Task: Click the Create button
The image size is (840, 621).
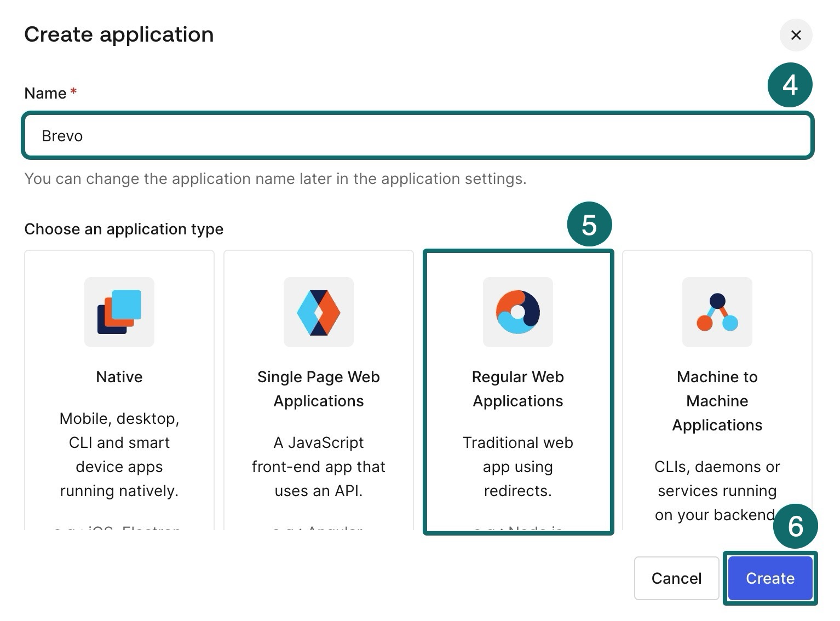Action: tap(769, 578)
